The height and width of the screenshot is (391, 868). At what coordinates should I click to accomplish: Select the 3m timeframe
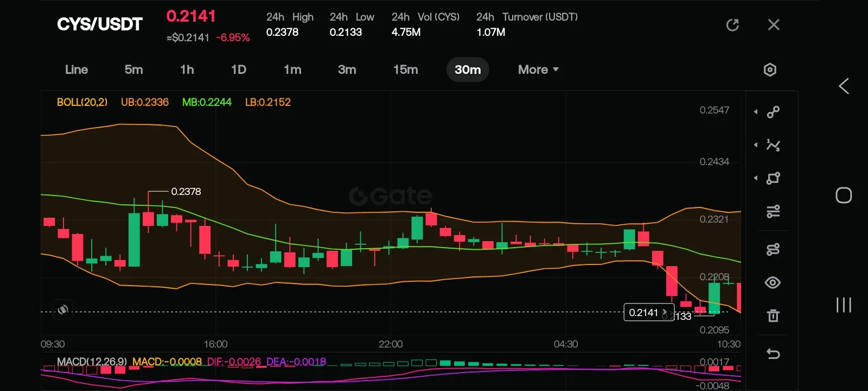click(x=347, y=70)
